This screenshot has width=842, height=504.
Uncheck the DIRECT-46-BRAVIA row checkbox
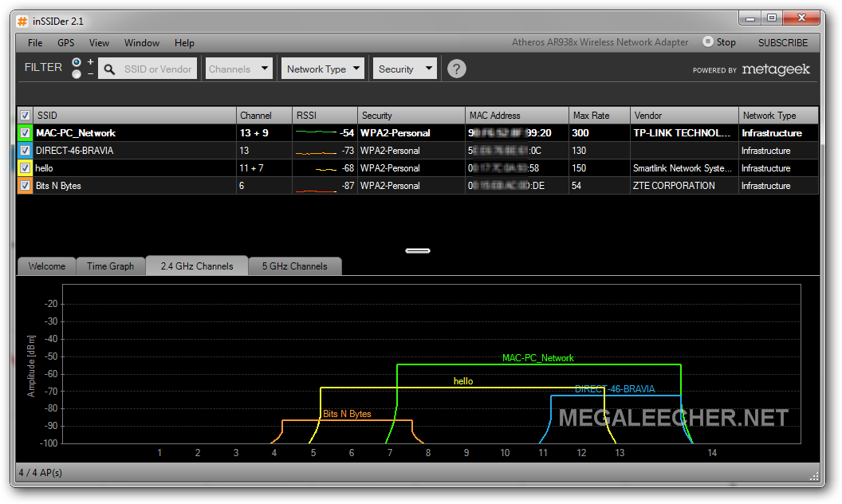25,151
